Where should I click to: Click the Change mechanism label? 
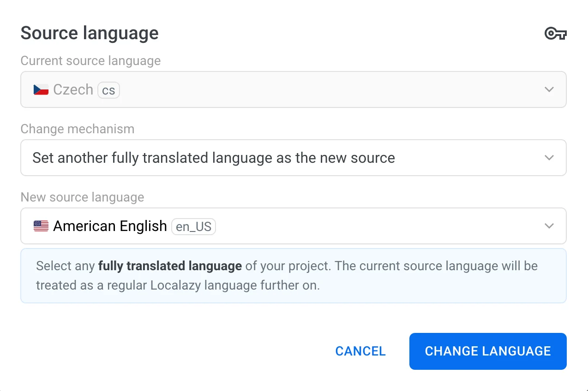coord(77,129)
